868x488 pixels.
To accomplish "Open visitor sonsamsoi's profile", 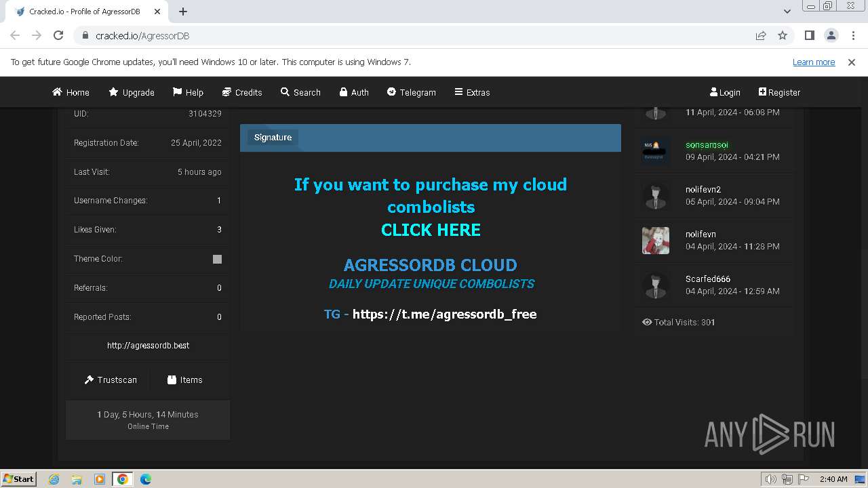I will [707, 145].
